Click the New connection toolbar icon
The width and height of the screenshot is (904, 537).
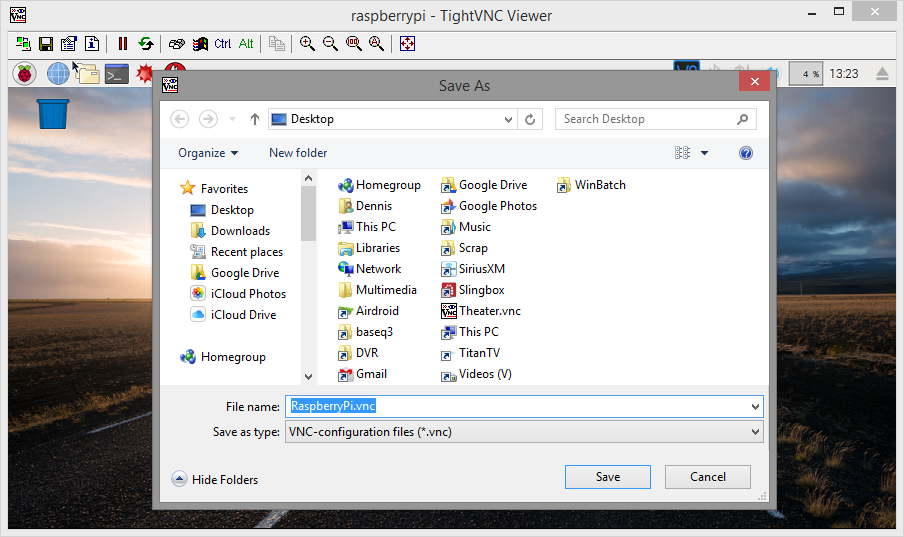23,44
